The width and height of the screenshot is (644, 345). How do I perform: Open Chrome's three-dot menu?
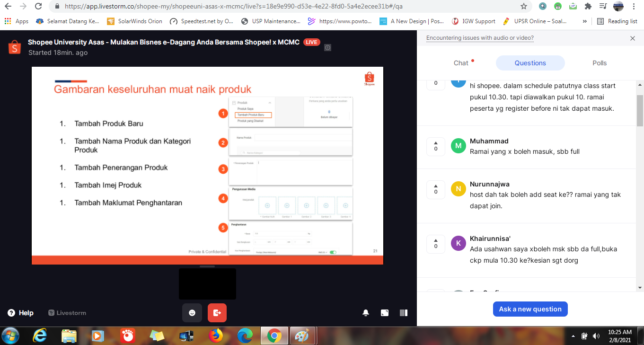634,7
